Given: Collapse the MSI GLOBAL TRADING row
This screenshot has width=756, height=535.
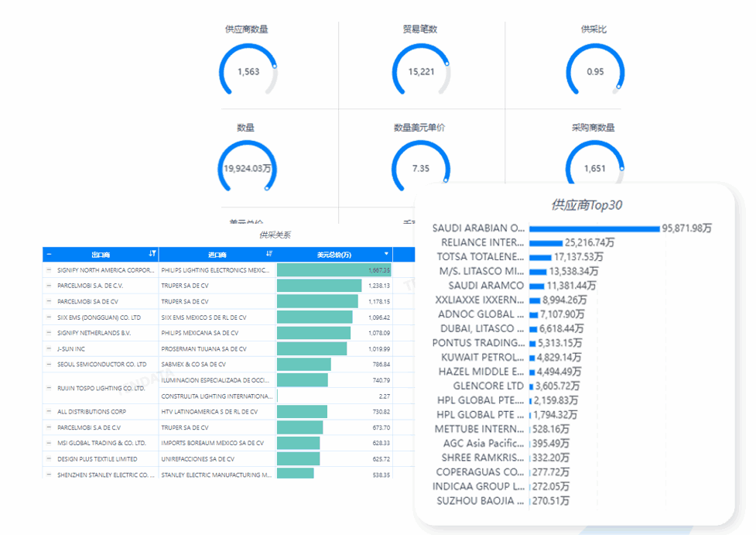Looking at the screenshot, I should (x=50, y=443).
